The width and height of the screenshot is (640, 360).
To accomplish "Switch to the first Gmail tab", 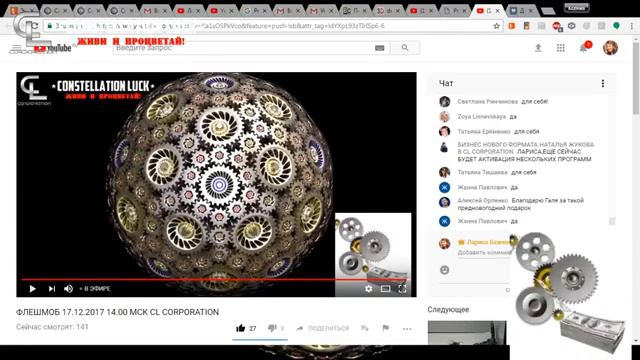I will click(156, 11).
